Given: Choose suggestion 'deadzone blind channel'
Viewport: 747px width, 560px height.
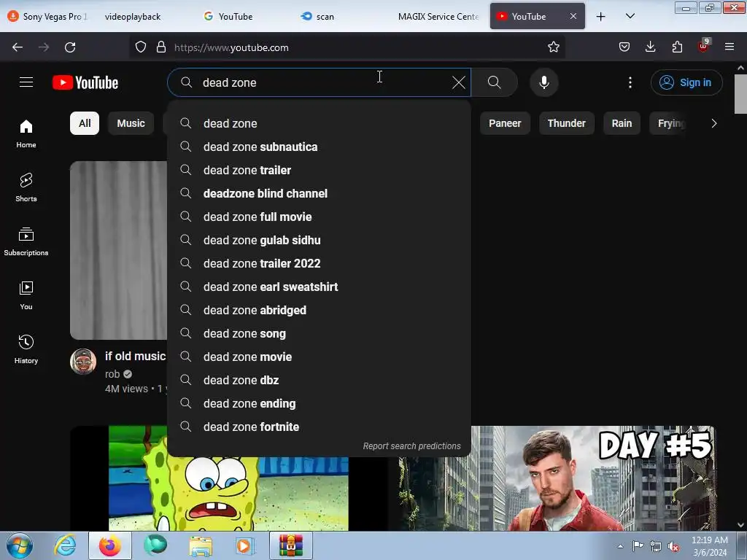Looking at the screenshot, I should pyautogui.click(x=320, y=193).
